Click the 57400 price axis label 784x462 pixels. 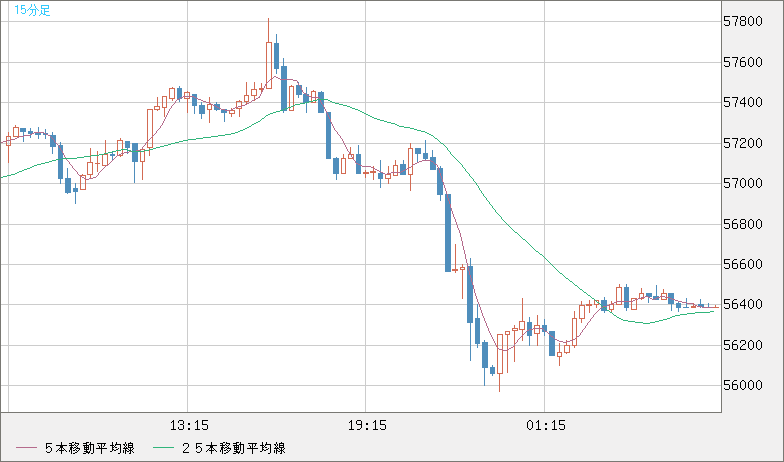pyautogui.click(x=743, y=103)
